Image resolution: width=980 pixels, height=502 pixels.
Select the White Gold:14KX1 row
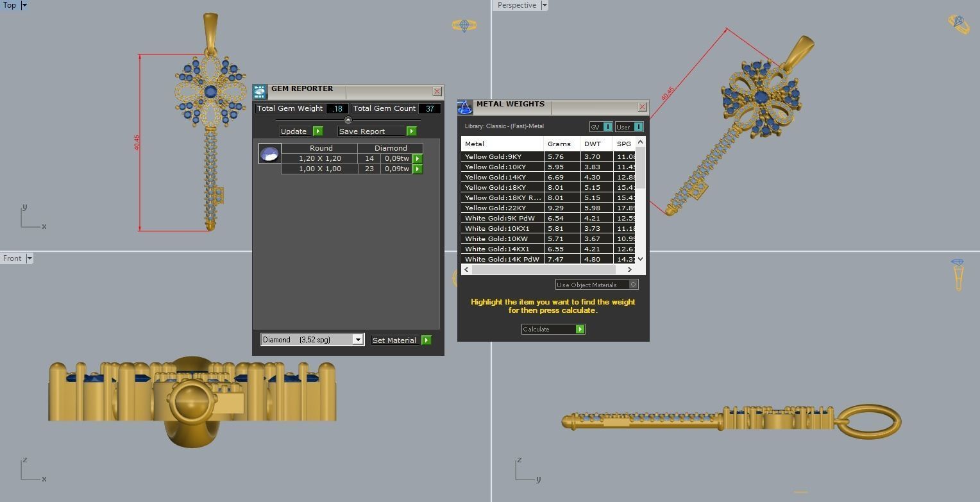(x=548, y=249)
